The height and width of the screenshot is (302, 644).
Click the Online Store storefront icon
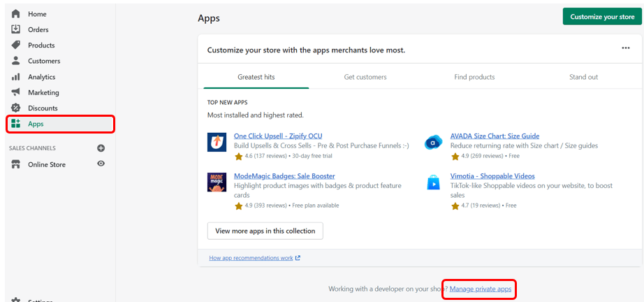point(15,165)
